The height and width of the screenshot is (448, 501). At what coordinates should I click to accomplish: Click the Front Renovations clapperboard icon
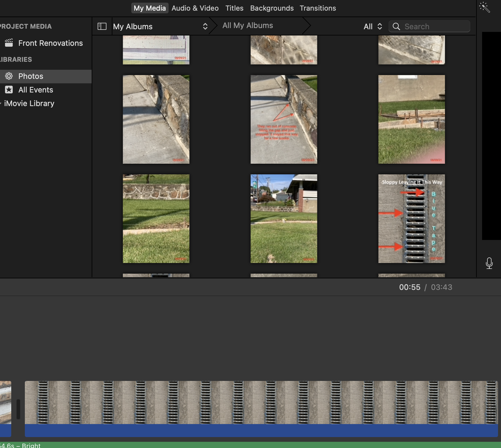[9, 43]
